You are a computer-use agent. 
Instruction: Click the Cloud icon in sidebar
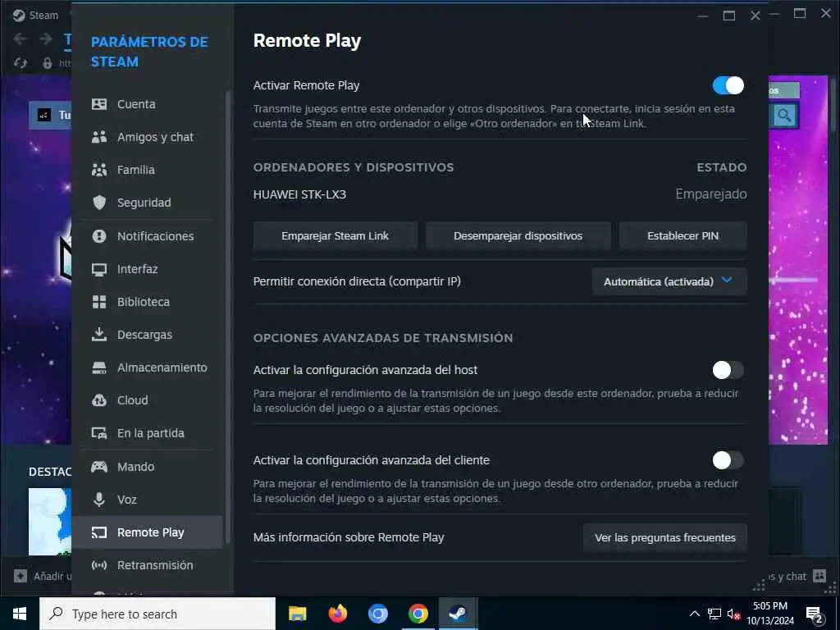99,400
